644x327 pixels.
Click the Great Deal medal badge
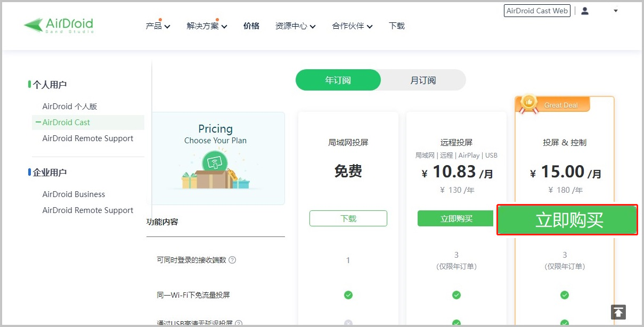(x=528, y=103)
